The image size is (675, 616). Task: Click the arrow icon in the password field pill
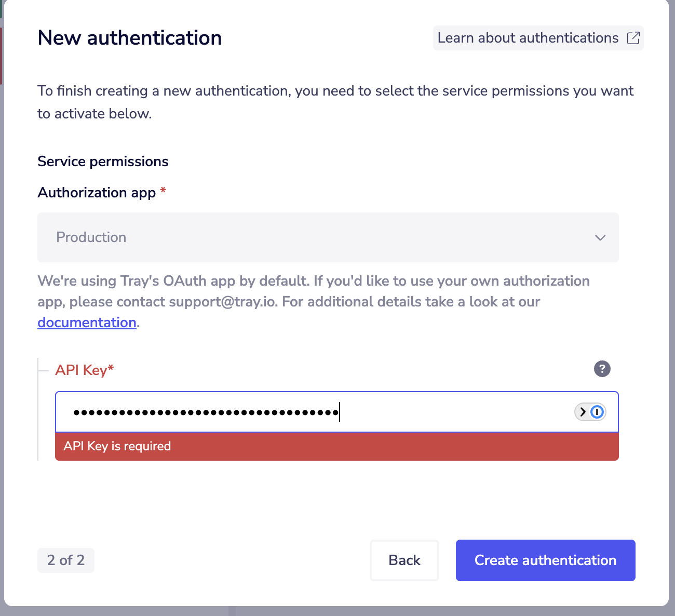[x=582, y=412]
